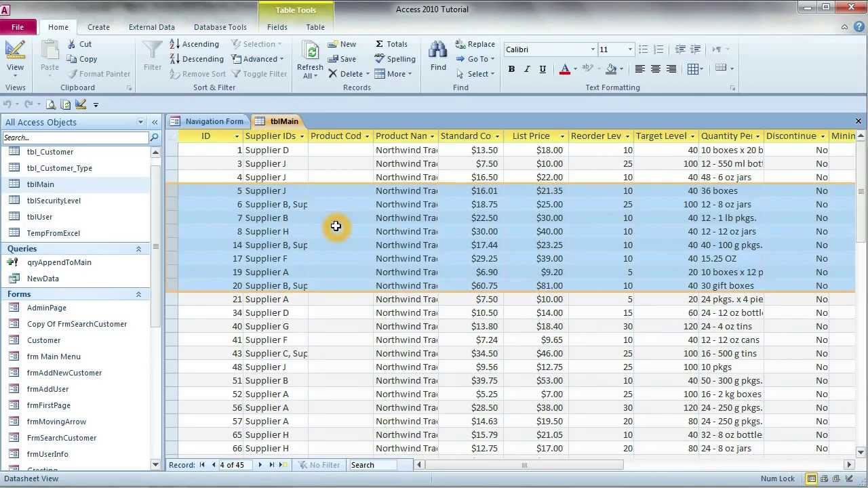Open the All Access Objects menu arrow
This screenshot has height=488, width=868.
coord(140,122)
